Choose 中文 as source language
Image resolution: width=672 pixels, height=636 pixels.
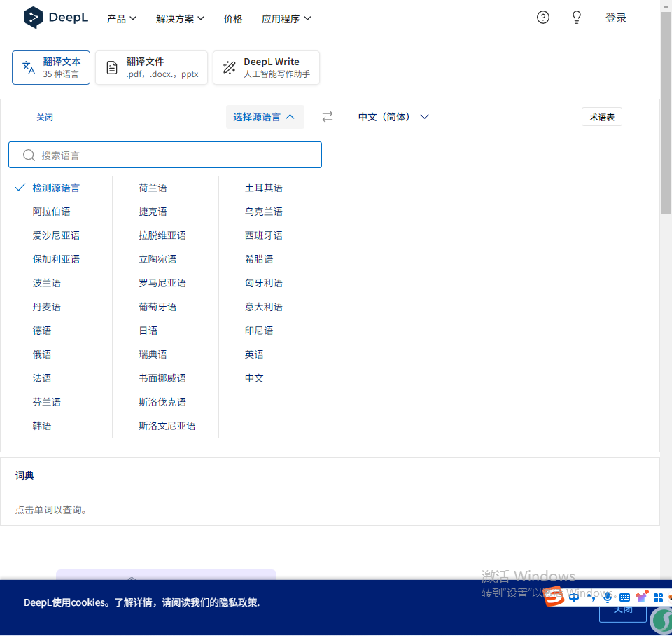(254, 378)
